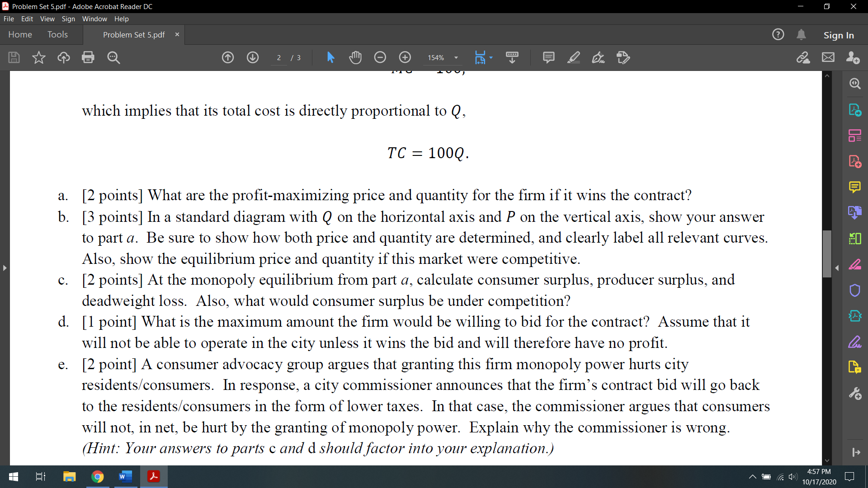Save the PDF with the save icon

pyautogui.click(x=14, y=57)
